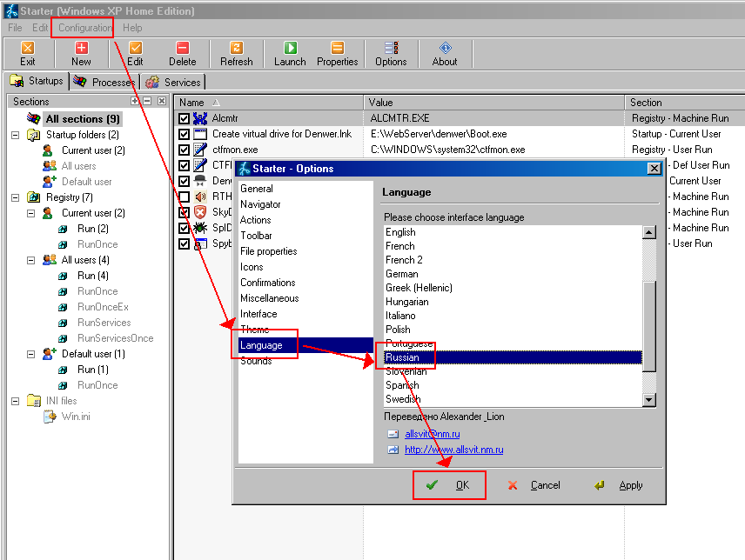This screenshot has height=560, width=745.
Task: Click the Refresh toolbar icon
Action: (236, 48)
